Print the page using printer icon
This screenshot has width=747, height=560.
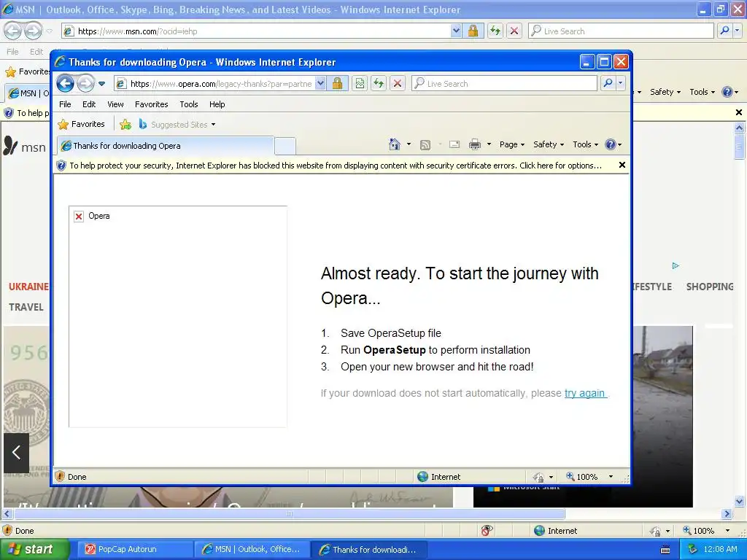click(475, 144)
